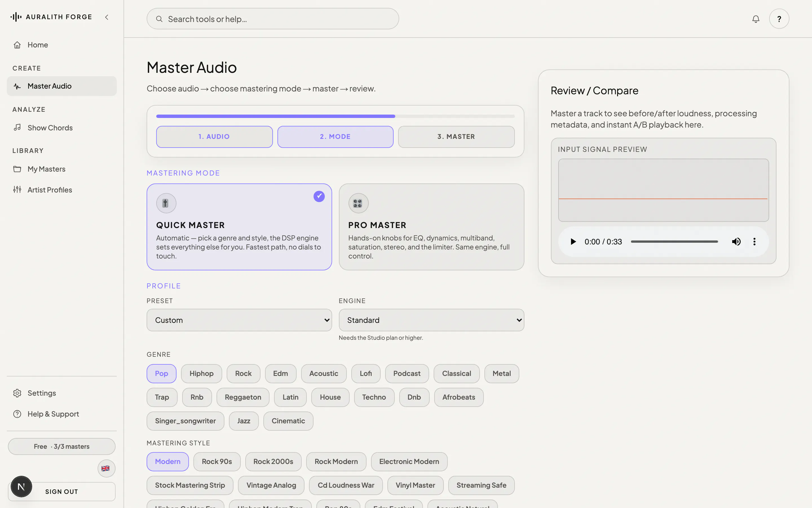Go to step 1. Audio
812x508 pixels.
[x=214, y=137]
